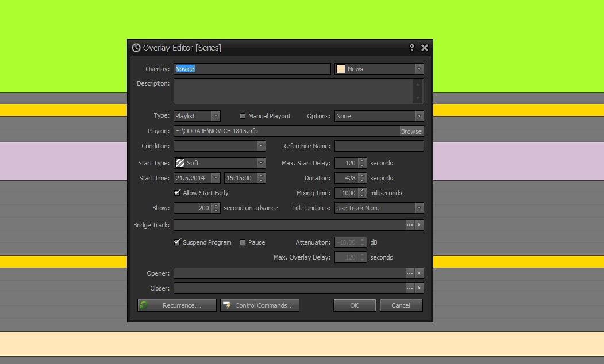Viewport: 604px width, 364px height.
Task: Click the Opener field
Action: tap(289, 273)
